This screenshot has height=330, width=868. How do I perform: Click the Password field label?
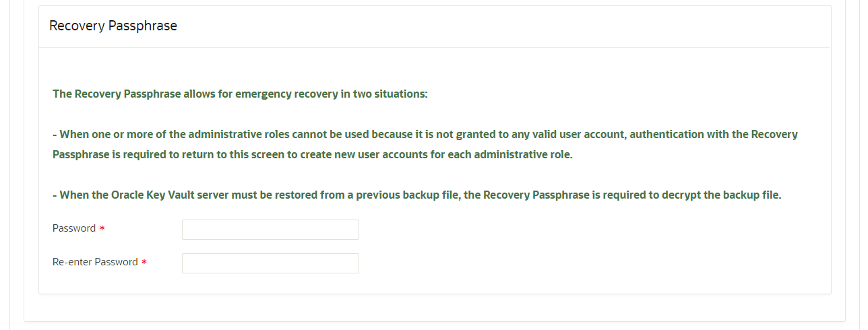(74, 228)
